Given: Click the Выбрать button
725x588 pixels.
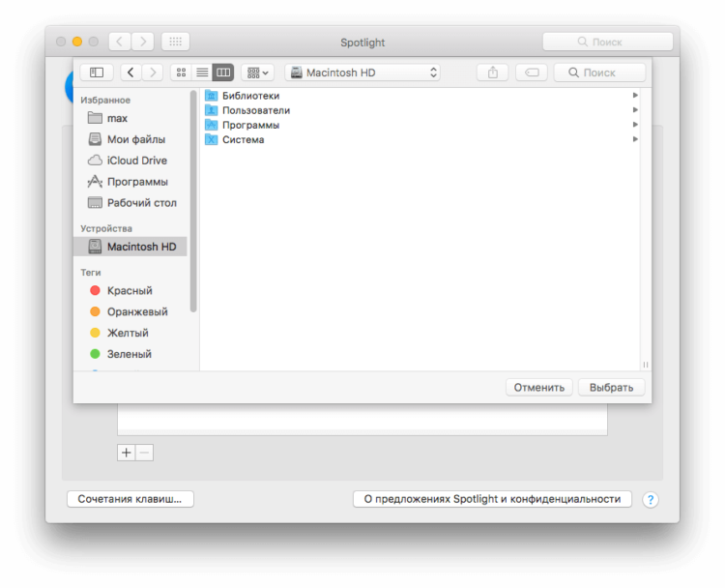Looking at the screenshot, I should pyautogui.click(x=611, y=387).
